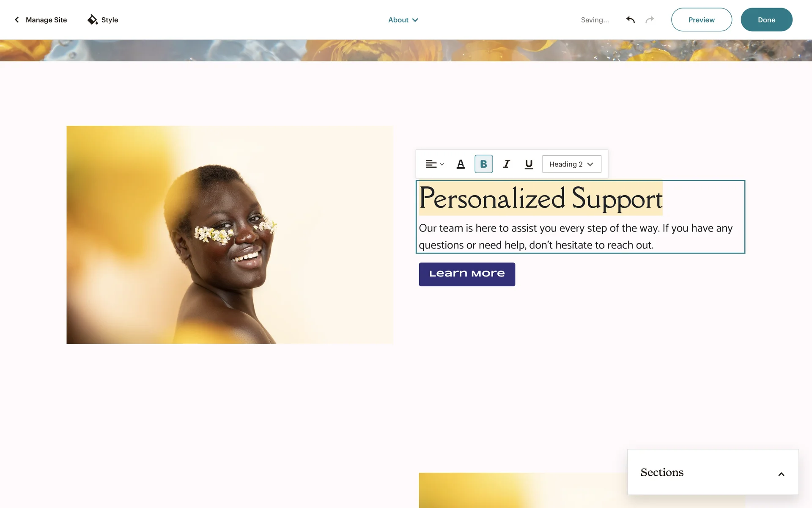Toggle italic formatting
Viewport: 812px width, 508px height.
click(x=506, y=164)
